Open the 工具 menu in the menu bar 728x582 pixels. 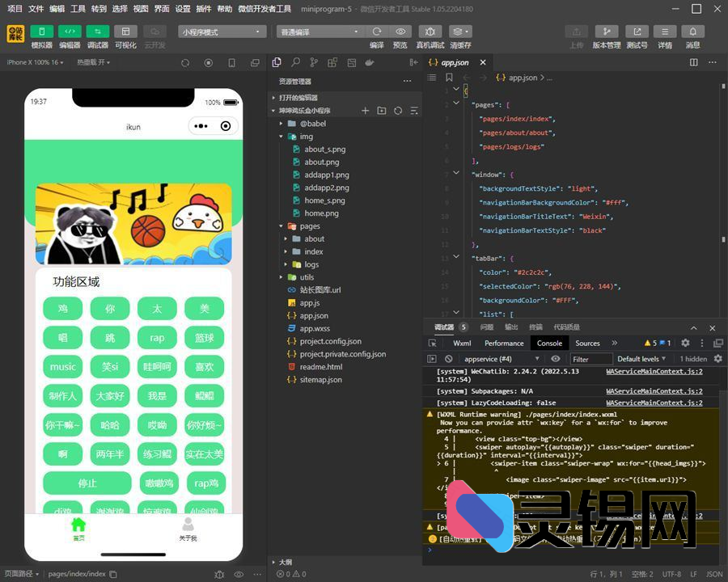pyautogui.click(x=78, y=8)
